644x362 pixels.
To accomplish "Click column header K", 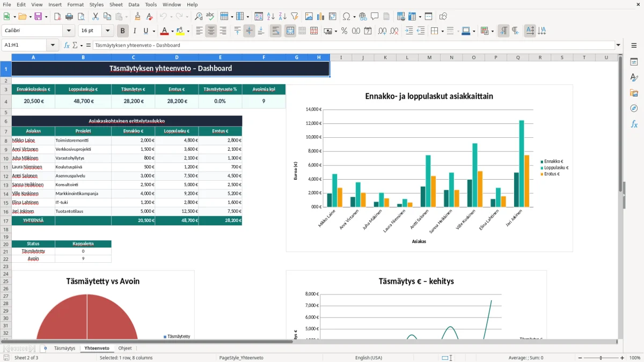I will point(385,57).
